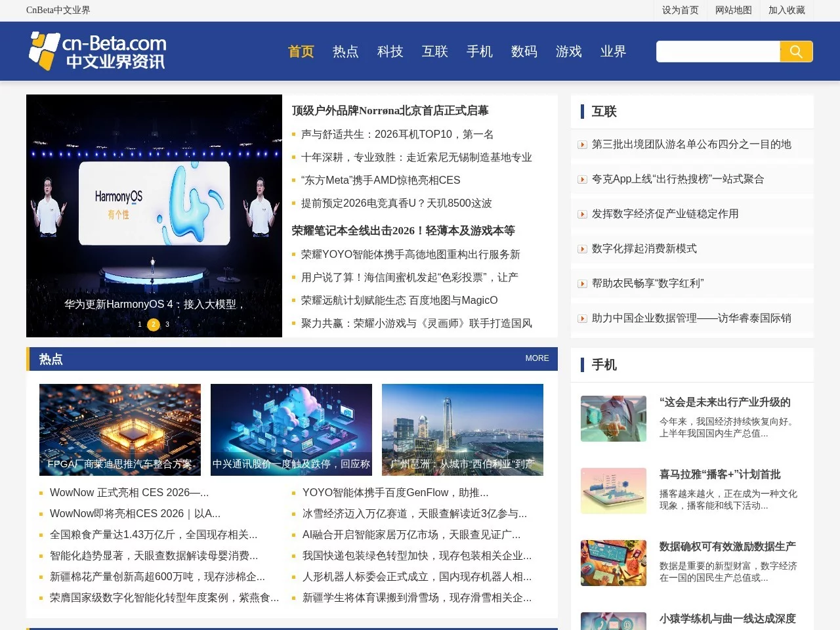840x630 pixels.
Task: Open the 加入收藏 link
Action: click(x=786, y=10)
